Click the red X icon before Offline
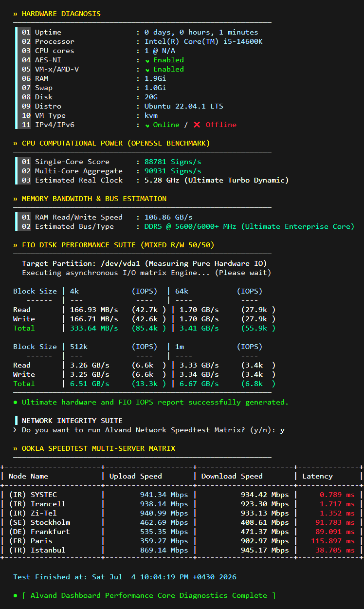364x609 pixels. coord(197,125)
